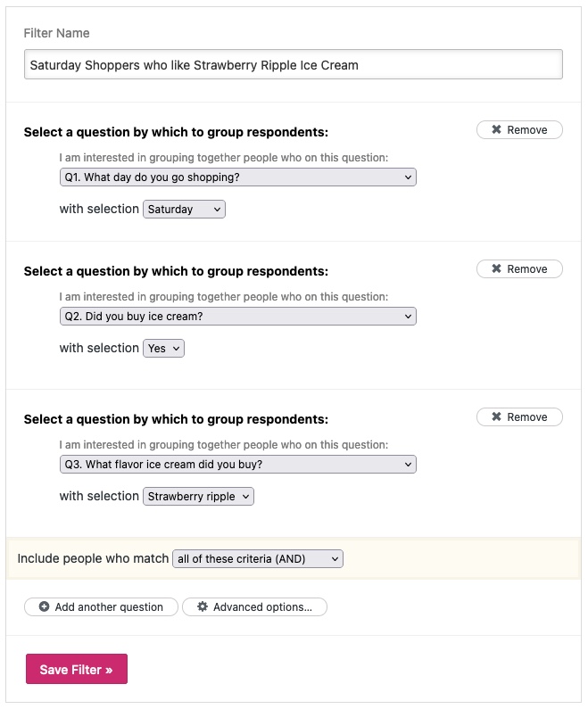Open the Q1 shopping day question dropdown
The image size is (588, 709).
point(237,177)
